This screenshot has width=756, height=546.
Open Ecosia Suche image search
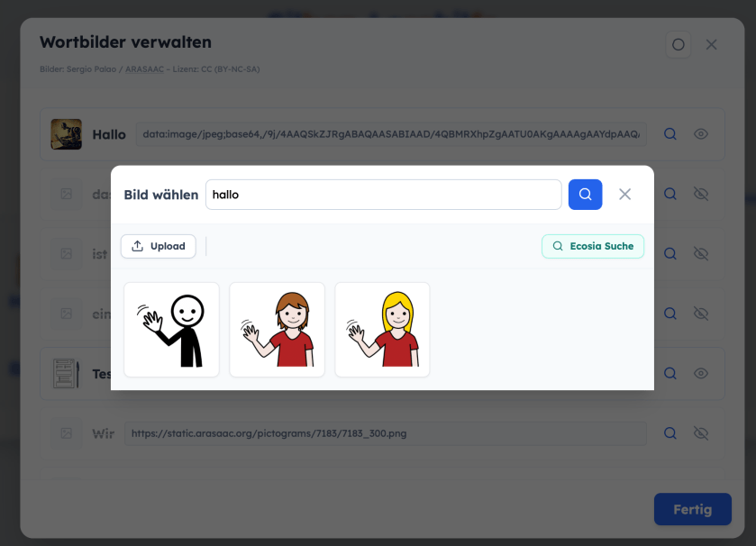pyautogui.click(x=593, y=246)
